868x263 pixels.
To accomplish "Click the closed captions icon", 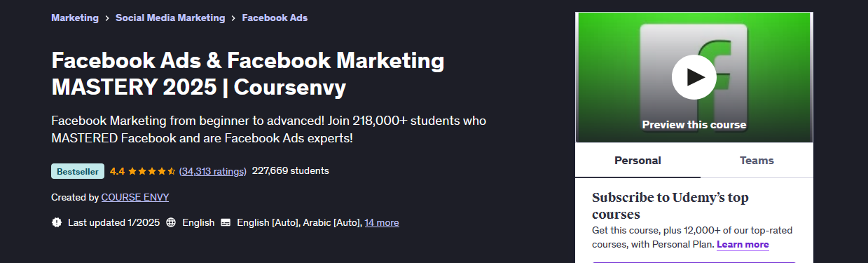I will pos(226,222).
